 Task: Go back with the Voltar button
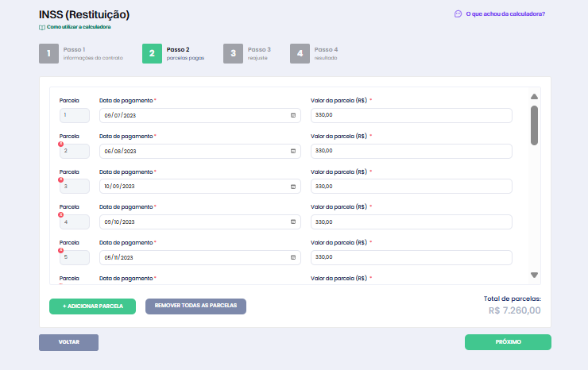68,342
